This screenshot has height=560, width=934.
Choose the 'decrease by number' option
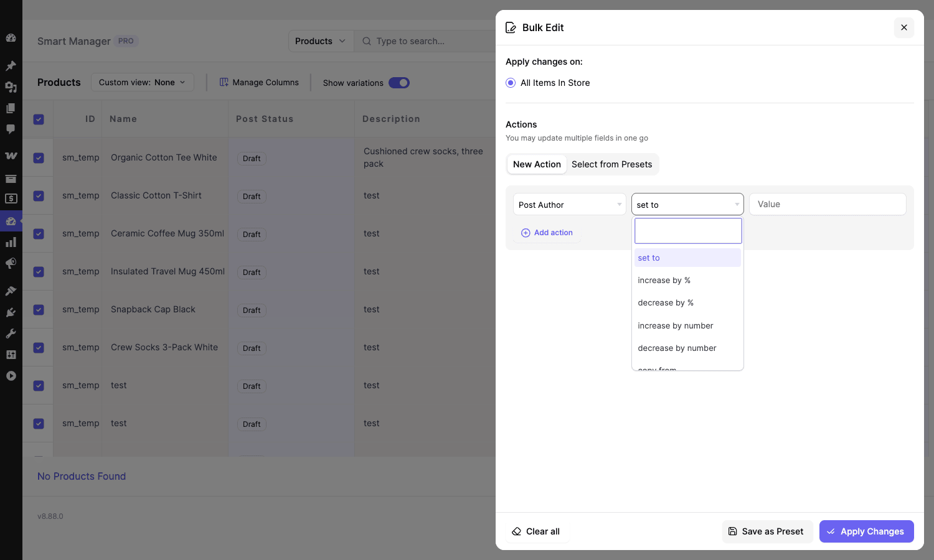(x=687, y=348)
